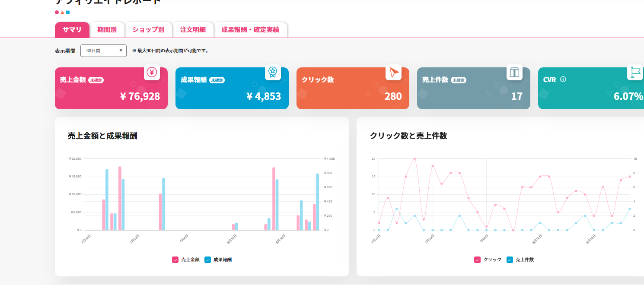Click the 最大90日間 display period note

pyautogui.click(x=170, y=51)
